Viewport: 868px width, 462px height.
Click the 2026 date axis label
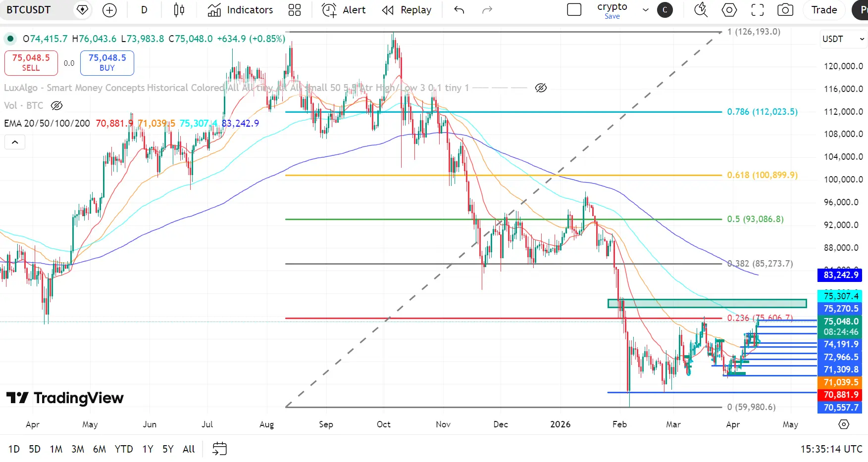[561, 424]
